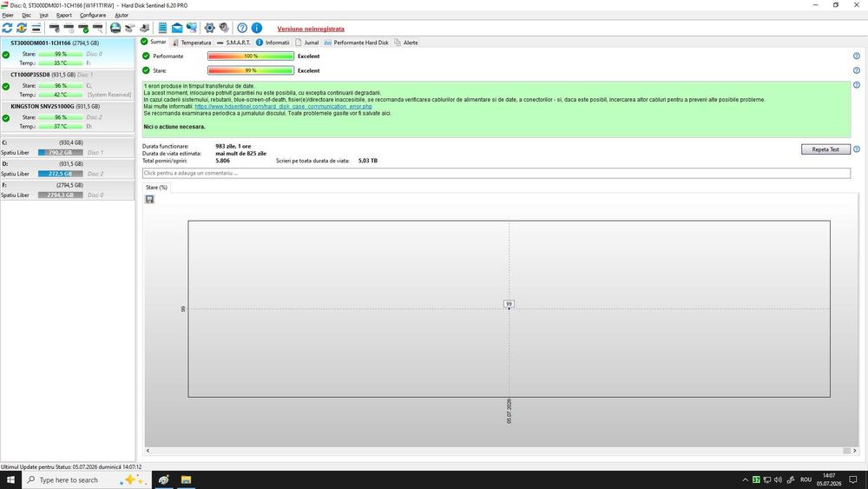This screenshot has width=868, height=489.
Task: Click the Versiune neinregistrata link
Action: [x=311, y=29]
